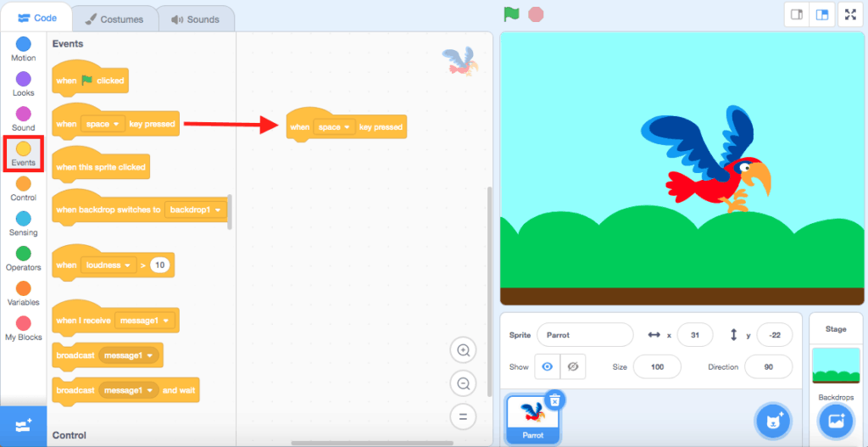Click the red stop button
The image size is (868, 447).
pos(536,14)
